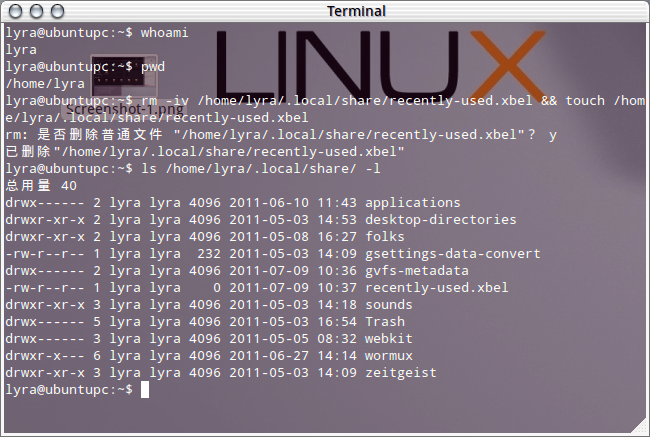
Task: Click the '已删除' confirmation line
Action: (x=205, y=152)
